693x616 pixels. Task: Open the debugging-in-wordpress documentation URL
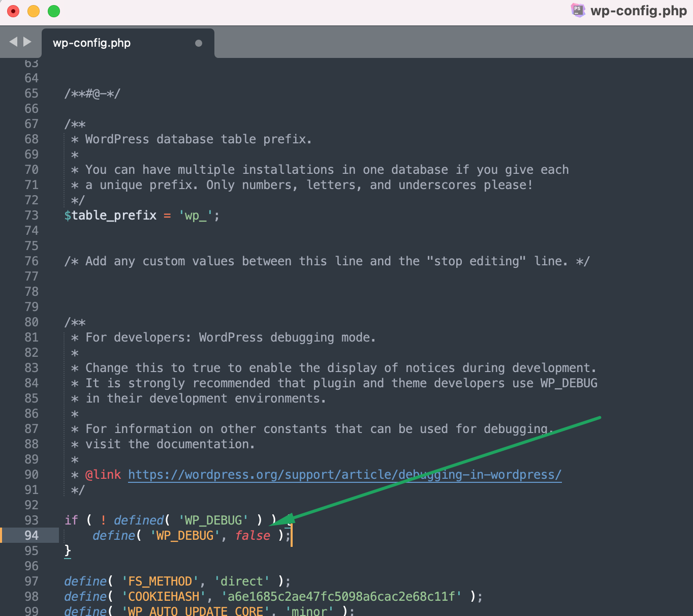coord(344,475)
